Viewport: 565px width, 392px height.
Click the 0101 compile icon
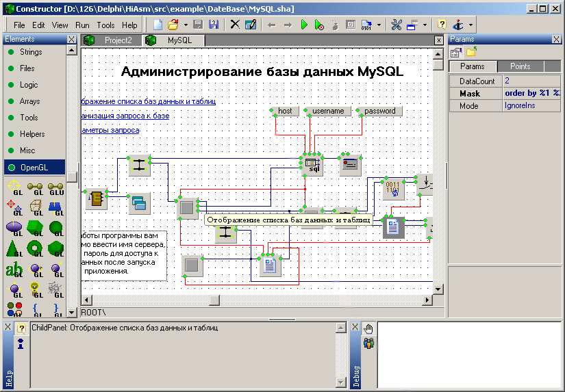pyautogui.click(x=366, y=25)
